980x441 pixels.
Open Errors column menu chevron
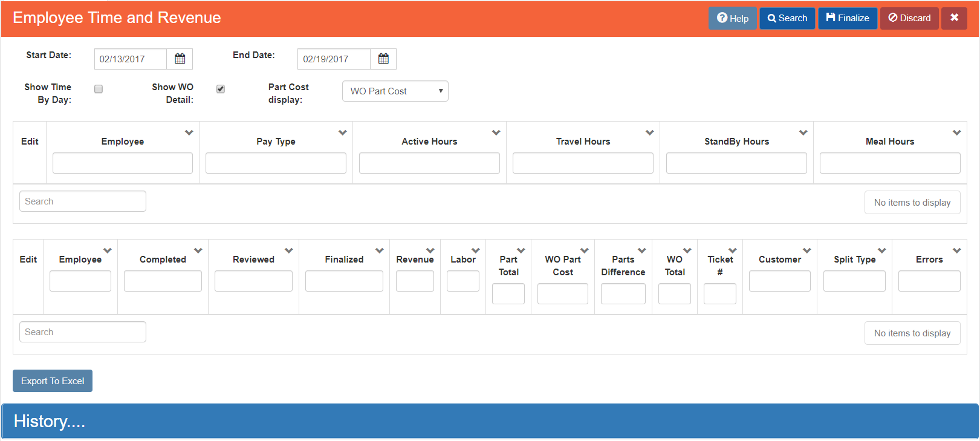[x=957, y=250]
